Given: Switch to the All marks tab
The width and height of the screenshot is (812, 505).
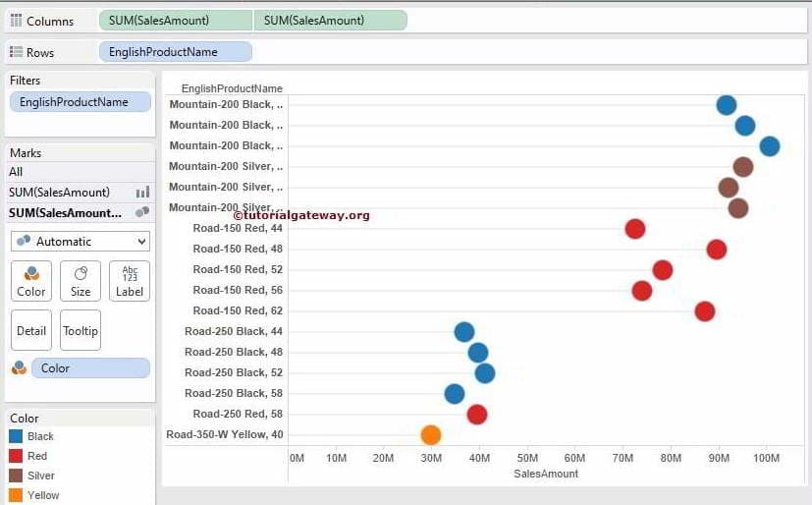Looking at the screenshot, I should [81, 172].
